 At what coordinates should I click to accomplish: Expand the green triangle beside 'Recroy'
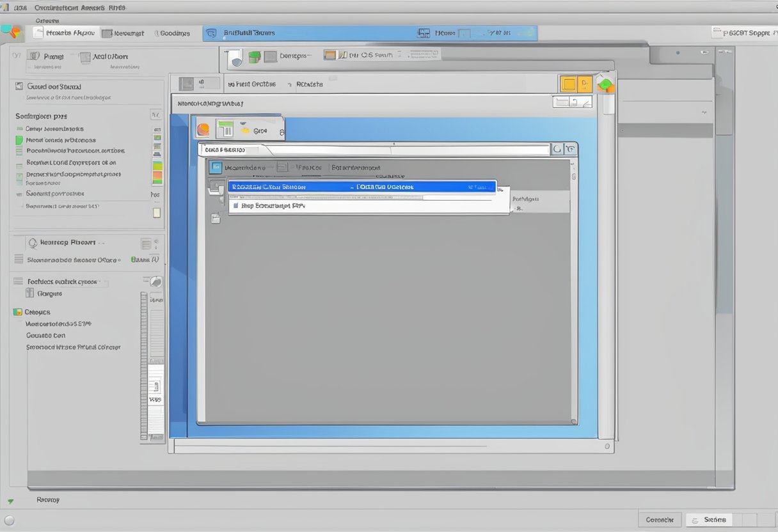coord(10,501)
